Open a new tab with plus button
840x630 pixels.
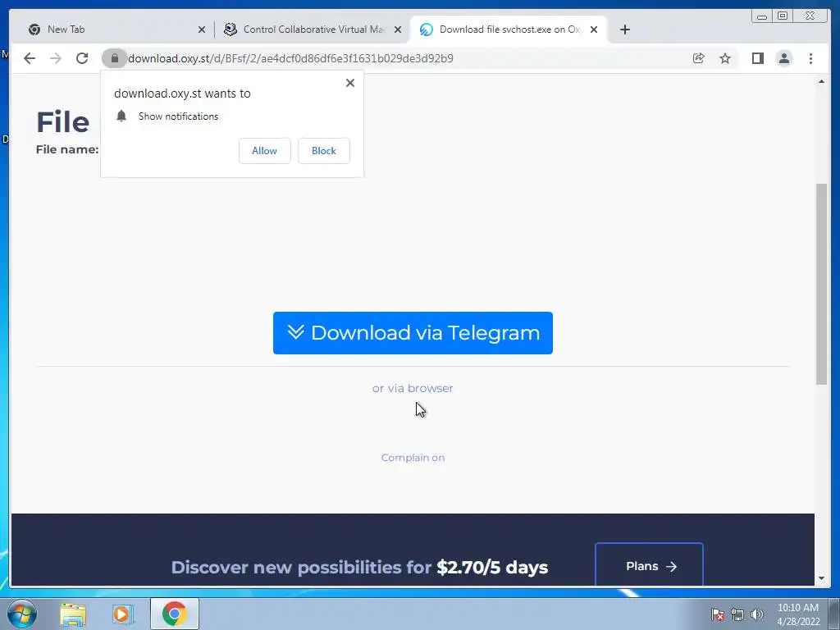[624, 30]
